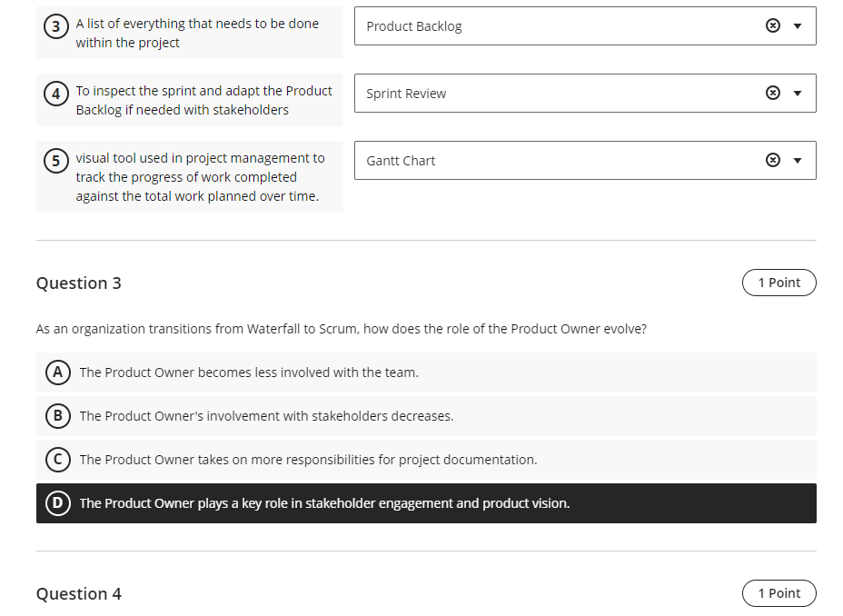Click the Gantt Chart combo box field
The image size is (843, 616).
(585, 160)
